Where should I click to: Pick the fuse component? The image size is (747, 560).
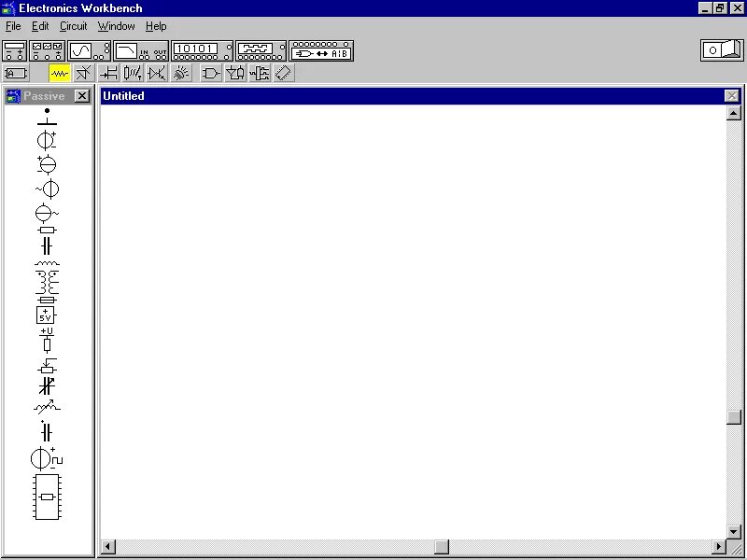(47, 300)
